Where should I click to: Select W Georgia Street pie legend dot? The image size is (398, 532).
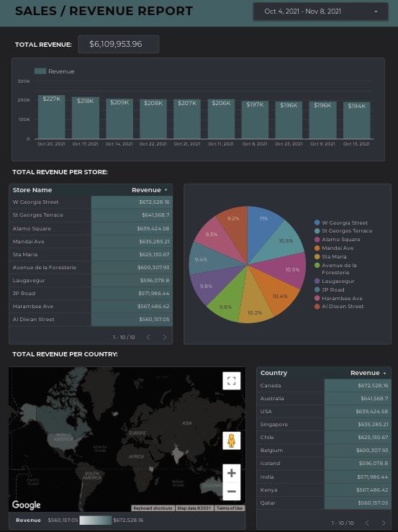coord(317,222)
